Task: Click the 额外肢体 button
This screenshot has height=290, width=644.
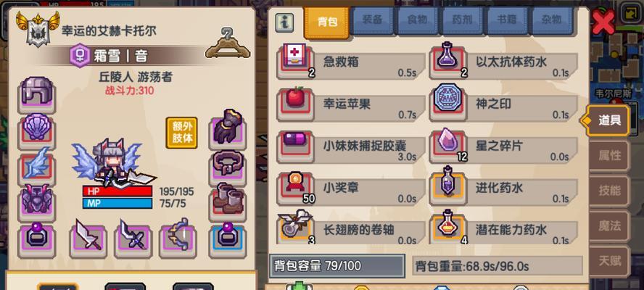Action: [x=182, y=133]
